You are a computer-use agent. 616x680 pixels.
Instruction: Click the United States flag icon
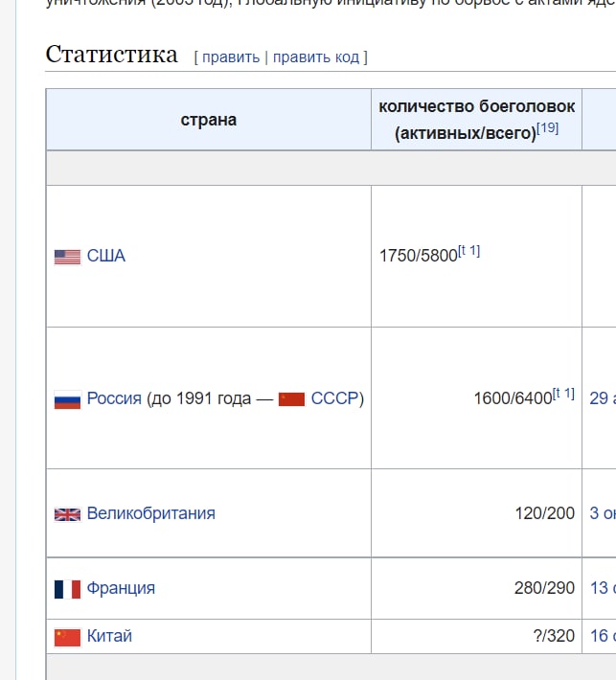[x=67, y=257]
